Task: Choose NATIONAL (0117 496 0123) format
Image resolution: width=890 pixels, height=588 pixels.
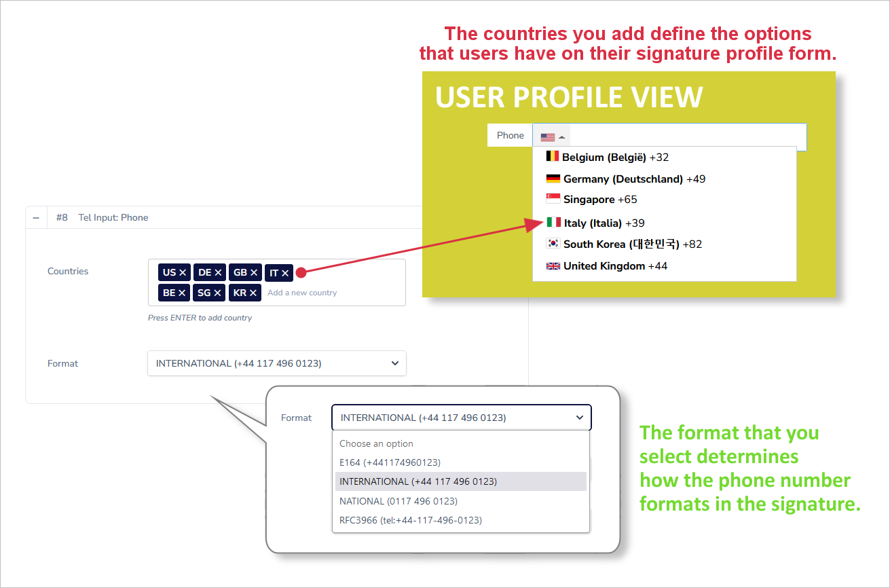Action: click(398, 501)
